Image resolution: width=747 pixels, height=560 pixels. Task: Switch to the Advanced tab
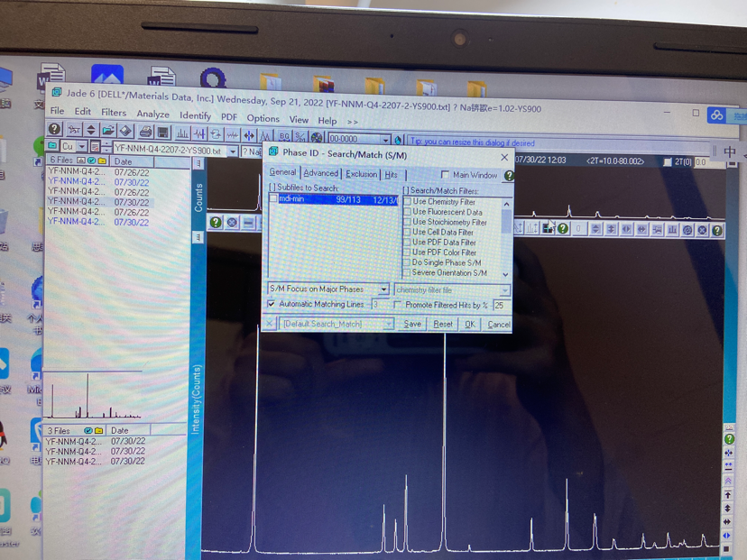(x=320, y=173)
